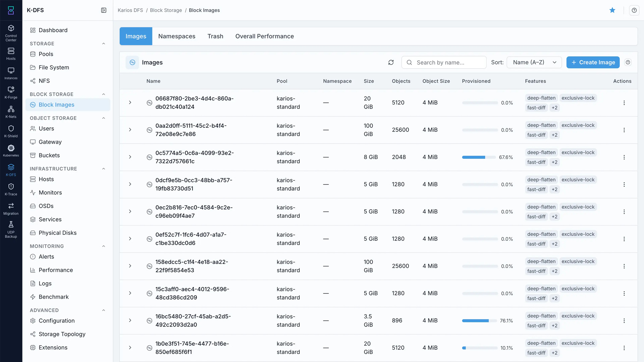This screenshot has height=362, width=644.
Task: Show the +2 features for 0c5774a5
Action: point(554,162)
